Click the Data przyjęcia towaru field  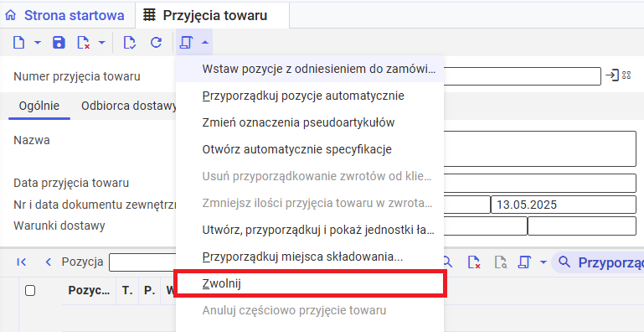click(x=540, y=183)
